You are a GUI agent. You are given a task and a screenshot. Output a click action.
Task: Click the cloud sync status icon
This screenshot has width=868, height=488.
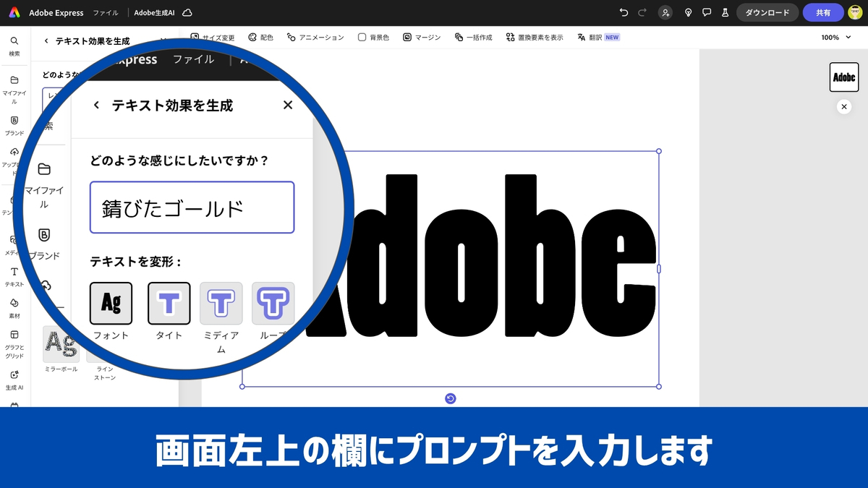click(x=187, y=12)
